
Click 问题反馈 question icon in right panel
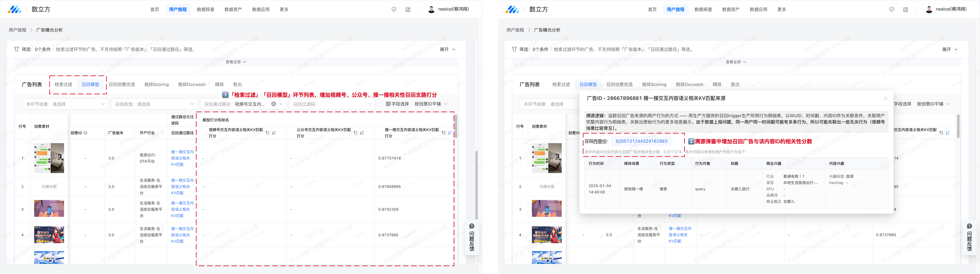tap(969, 226)
